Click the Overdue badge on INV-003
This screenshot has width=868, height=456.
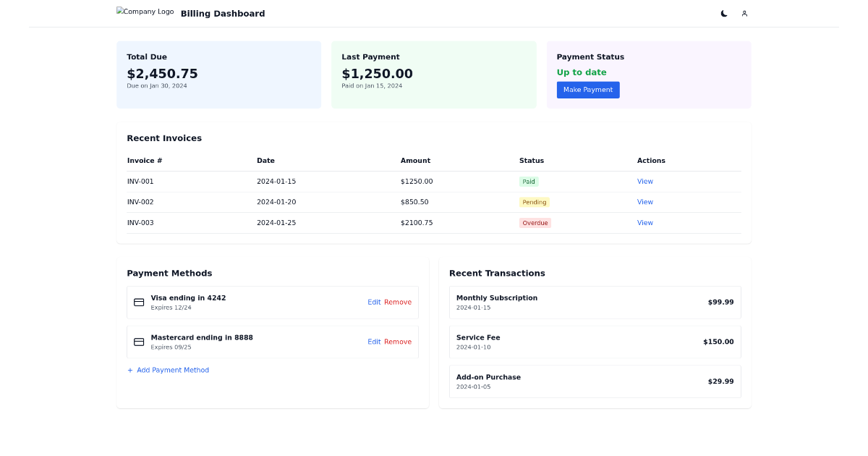tap(535, 222)
